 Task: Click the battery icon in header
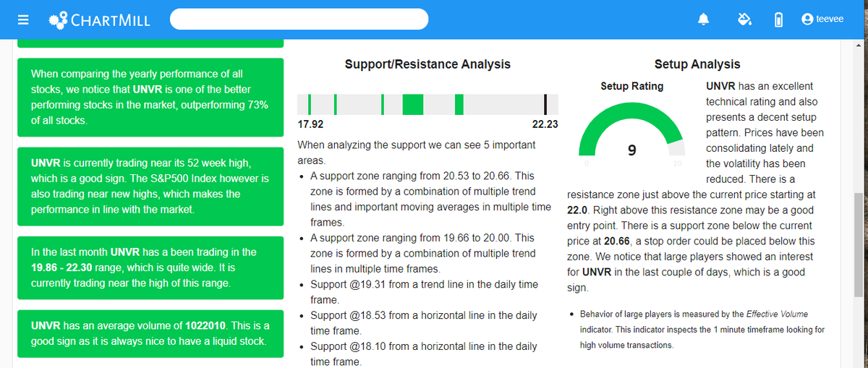(778, 20)
